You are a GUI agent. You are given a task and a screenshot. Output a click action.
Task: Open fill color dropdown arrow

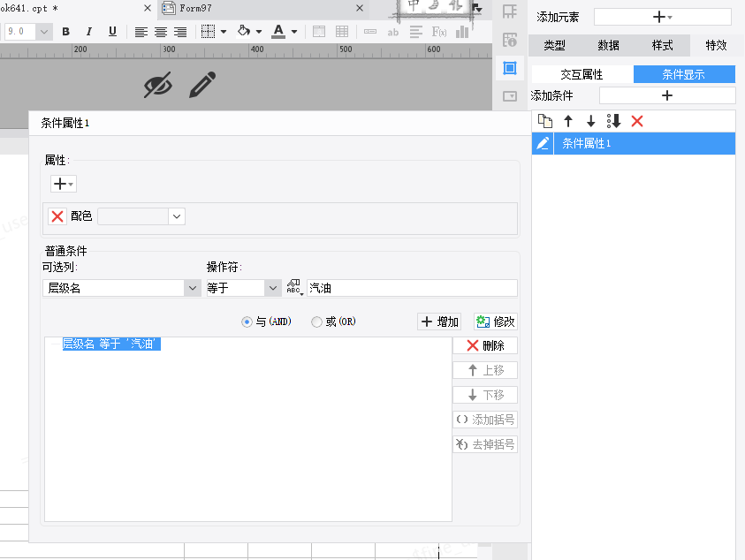259,32
